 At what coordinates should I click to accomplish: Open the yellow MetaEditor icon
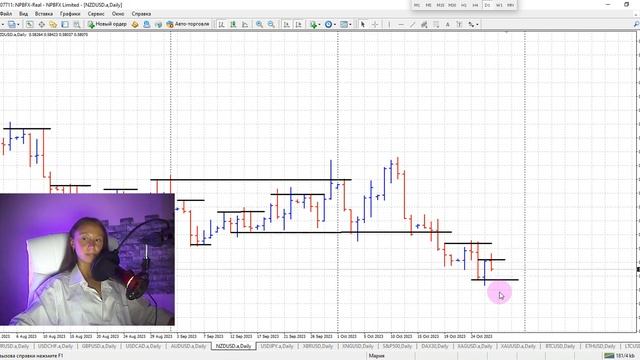pyautogui.click(x=135, y=24)
